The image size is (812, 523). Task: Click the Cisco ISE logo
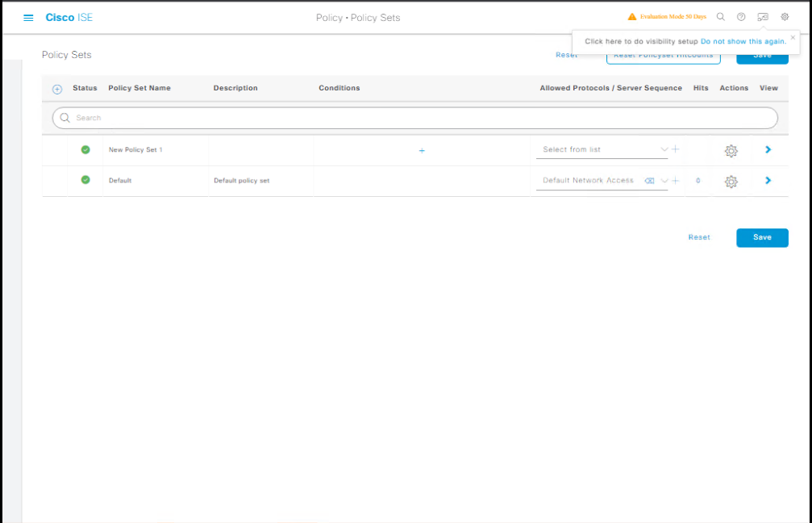[x=69, y=18]
